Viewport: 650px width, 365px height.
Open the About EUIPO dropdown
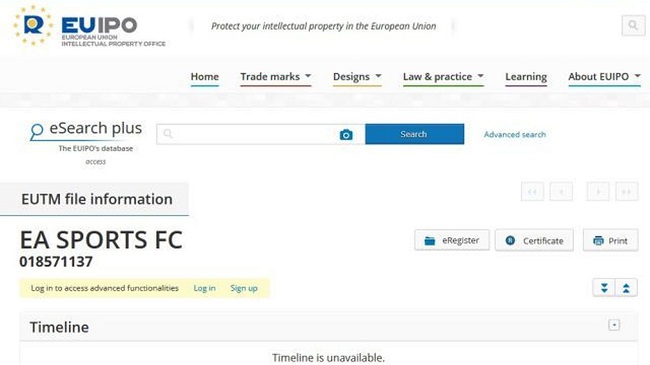tap(604, 77)
